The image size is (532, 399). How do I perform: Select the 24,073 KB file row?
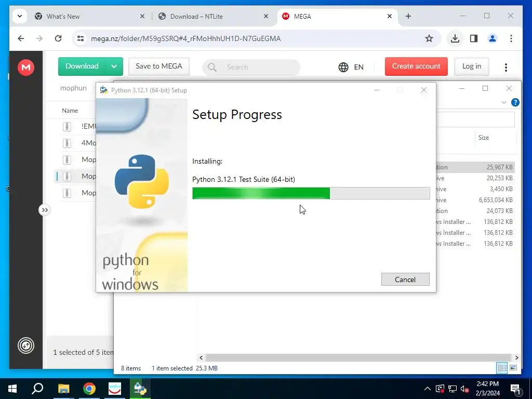pyautogui.click(x=475, y=211)
